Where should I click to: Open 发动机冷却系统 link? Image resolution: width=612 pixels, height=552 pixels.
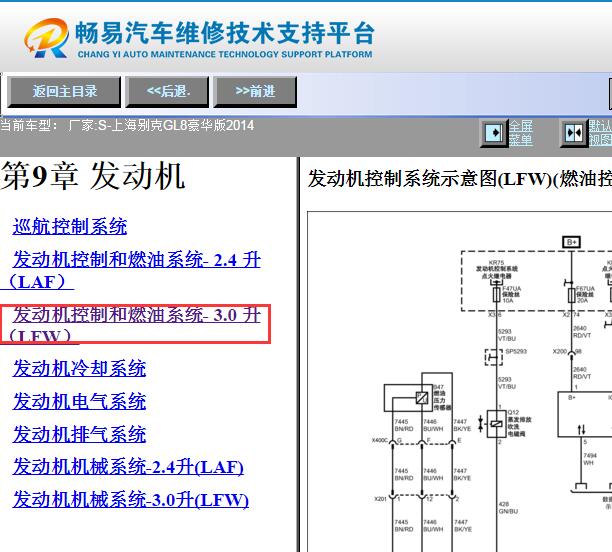79,368
